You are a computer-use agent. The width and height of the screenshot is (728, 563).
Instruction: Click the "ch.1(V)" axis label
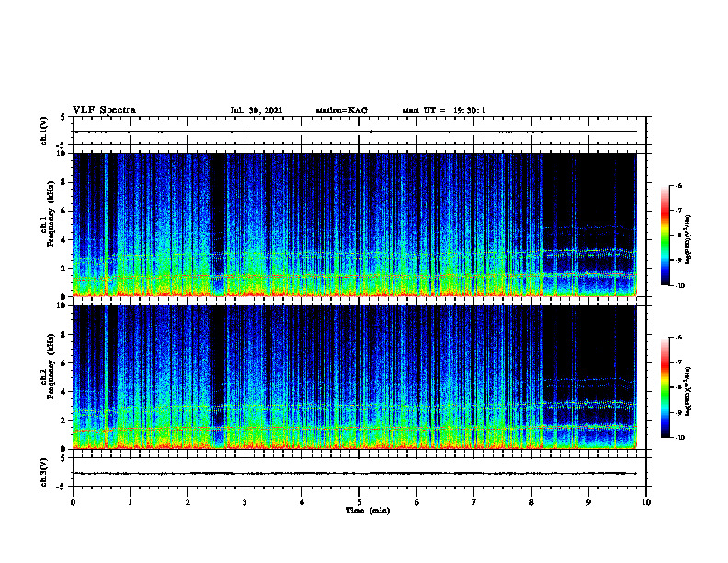[x=44, y=131]
